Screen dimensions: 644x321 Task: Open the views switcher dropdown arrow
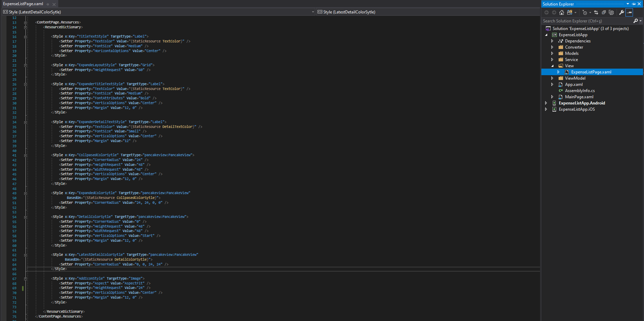575,13
